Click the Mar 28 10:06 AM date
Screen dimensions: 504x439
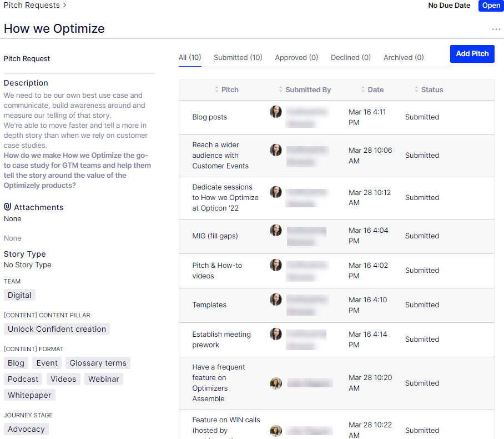pos(370,156)
